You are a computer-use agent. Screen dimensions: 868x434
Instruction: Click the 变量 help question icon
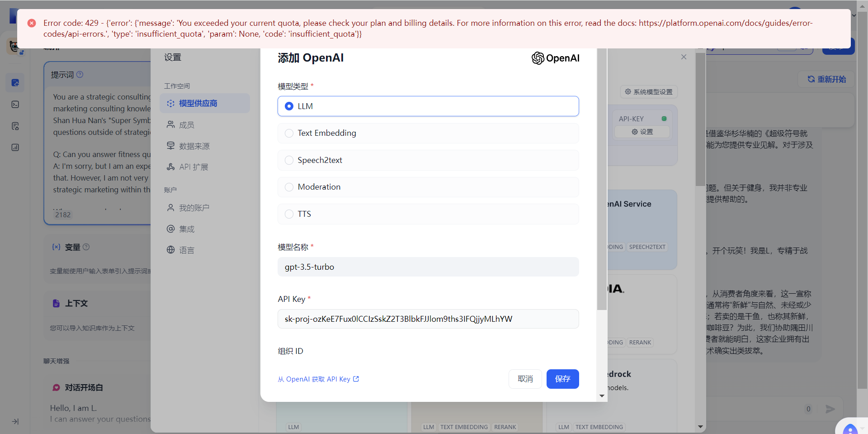click(86, 247)
